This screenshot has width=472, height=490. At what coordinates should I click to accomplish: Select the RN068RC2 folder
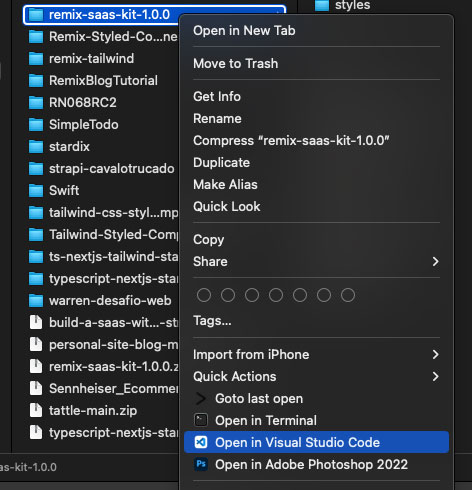pos(73,103)
